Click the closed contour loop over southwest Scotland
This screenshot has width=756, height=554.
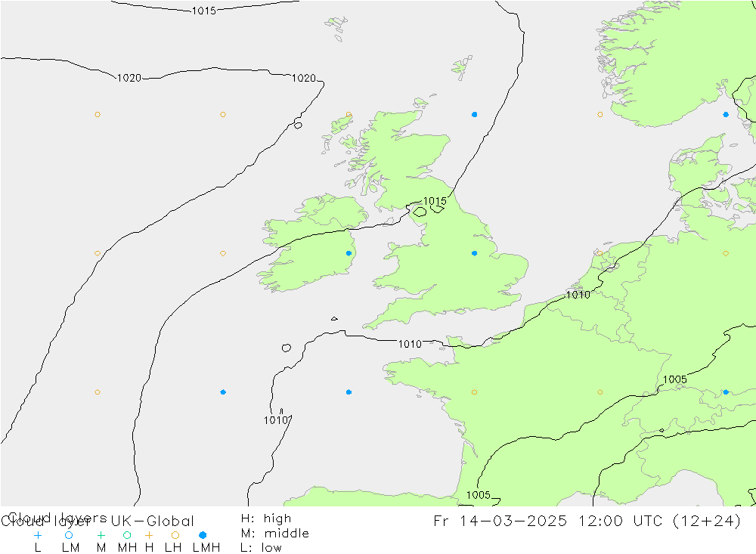click(x=420, y=211)
